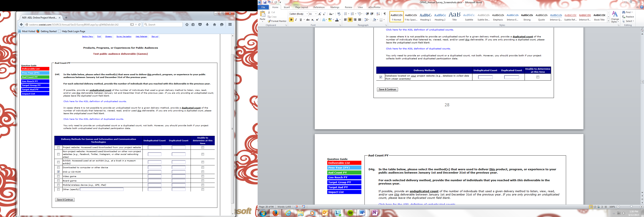
Task: Check the Board game delivery method
Action: 59,181
